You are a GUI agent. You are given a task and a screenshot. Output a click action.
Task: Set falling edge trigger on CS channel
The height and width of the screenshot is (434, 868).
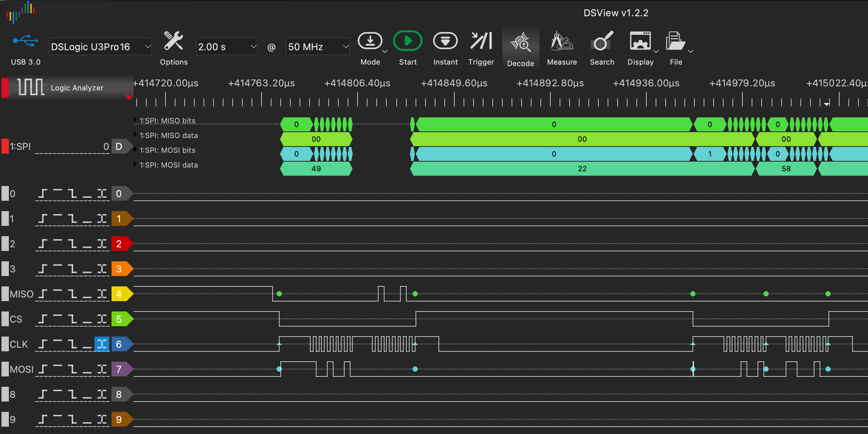72,319
